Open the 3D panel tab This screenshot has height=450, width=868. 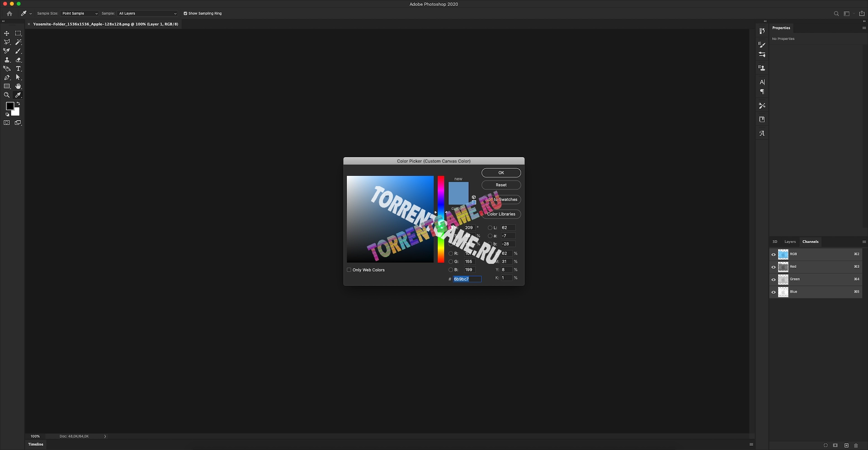coord(775,242)
